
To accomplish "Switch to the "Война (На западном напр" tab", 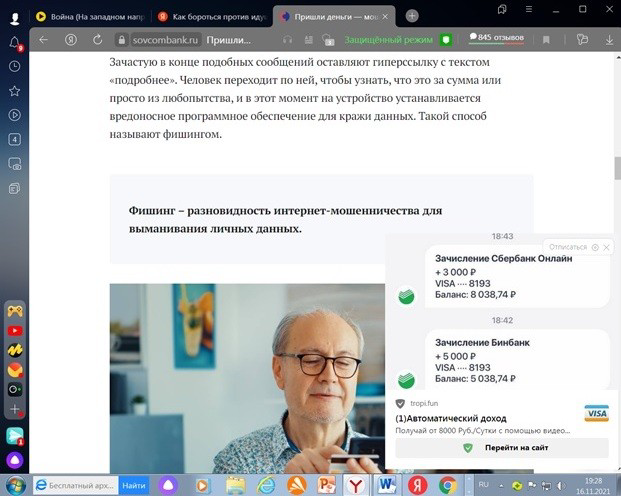I will coord(88,16).
